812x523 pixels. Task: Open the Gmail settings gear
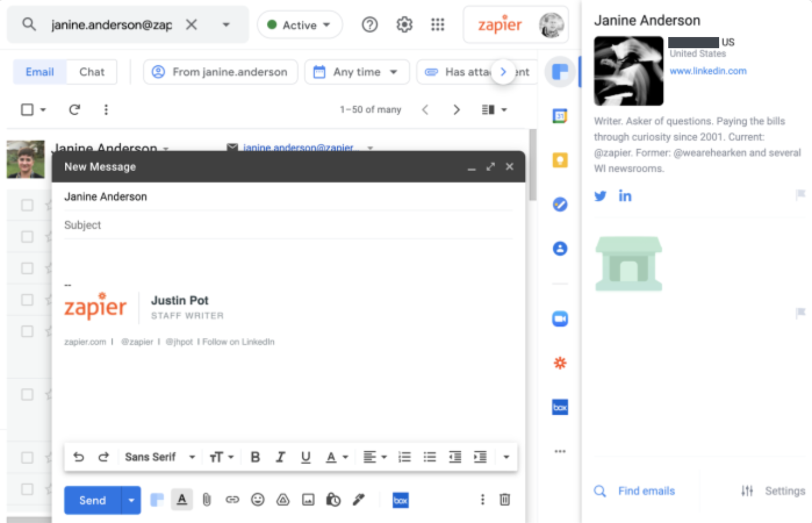point(404,24)
